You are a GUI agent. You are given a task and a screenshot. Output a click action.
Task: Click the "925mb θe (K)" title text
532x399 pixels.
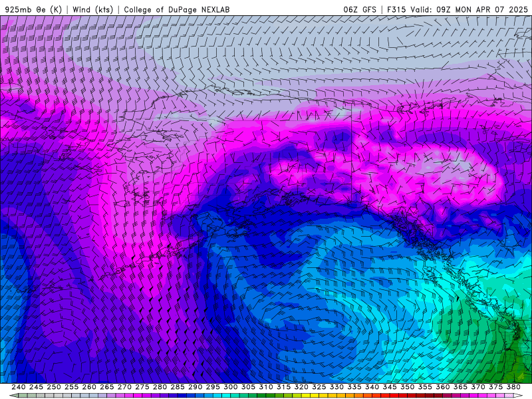[33, 9]
